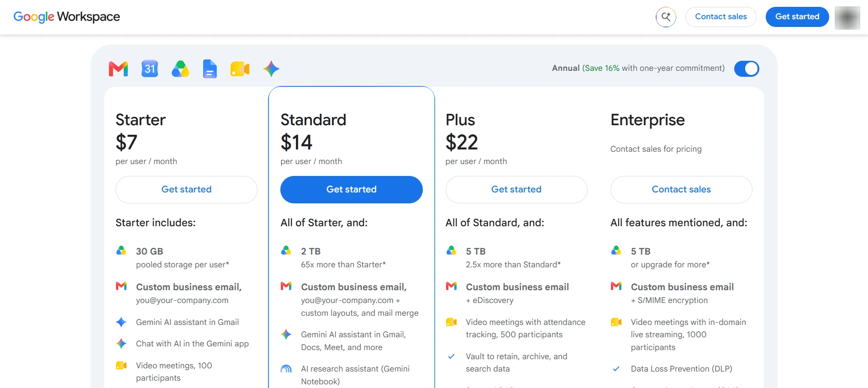The image size is (868, 388).
Task: Click 'Chat with AI in the Gemini app'
Action: [x=192, y=344]
